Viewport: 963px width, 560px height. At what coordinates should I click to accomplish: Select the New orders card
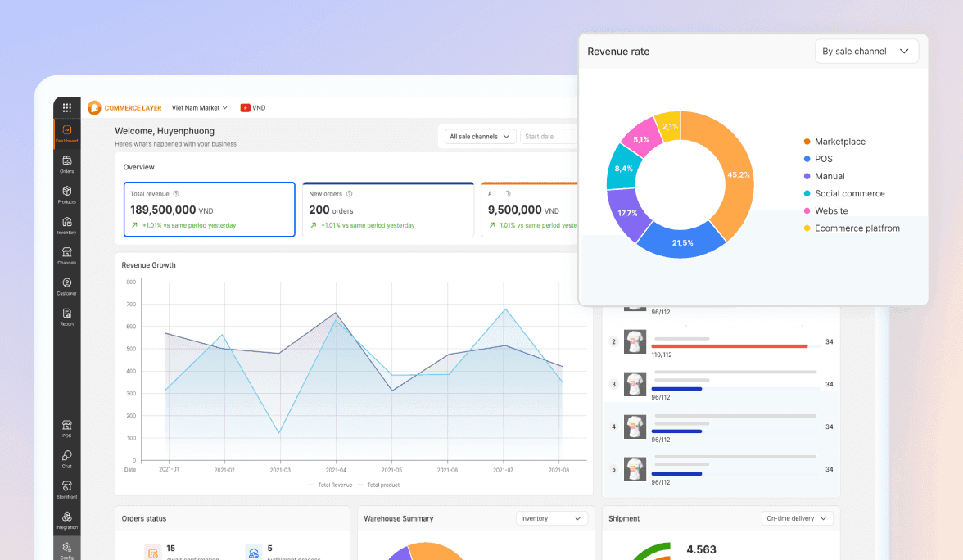pyautogui.click(x=388, y=210)
